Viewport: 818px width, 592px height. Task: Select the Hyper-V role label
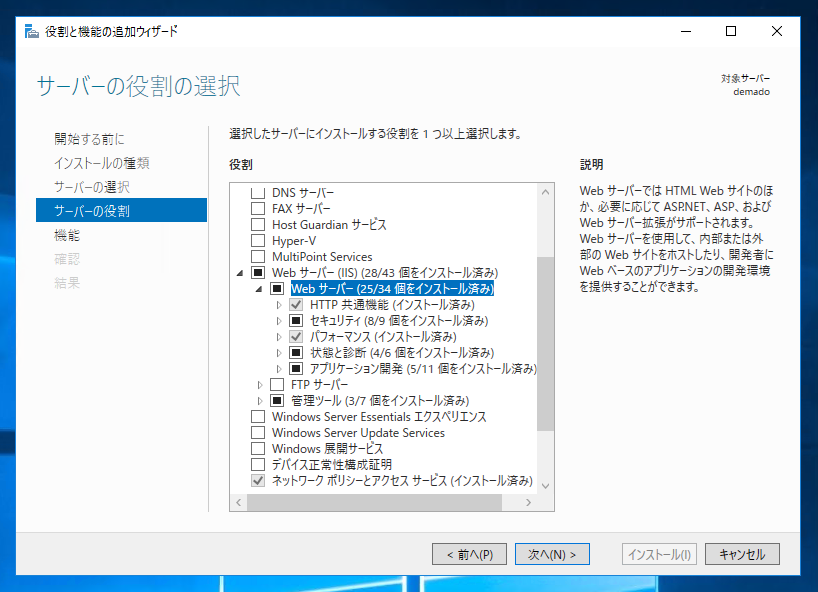click(x=294, y=241)
